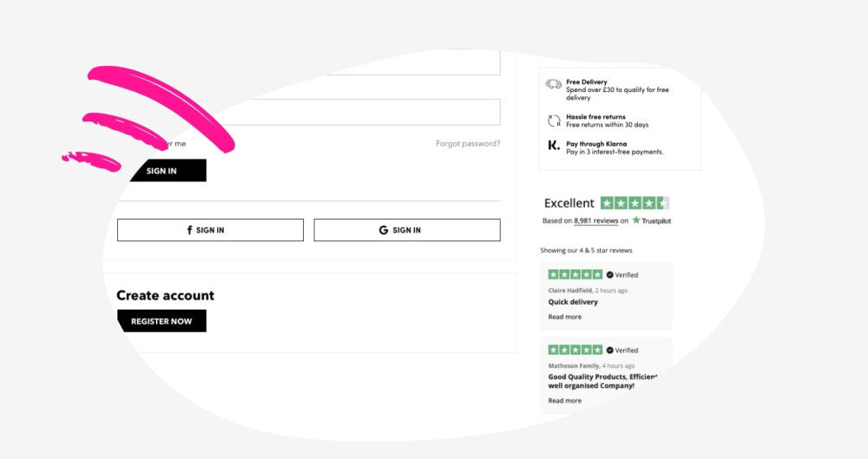Open the Forgot password link
The height and width of the screenshot is (459, 868).
[468, 144]
